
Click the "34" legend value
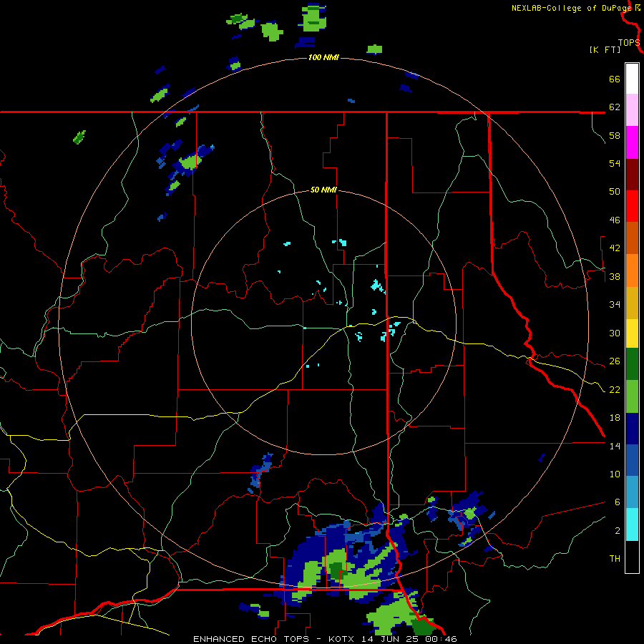615,305
